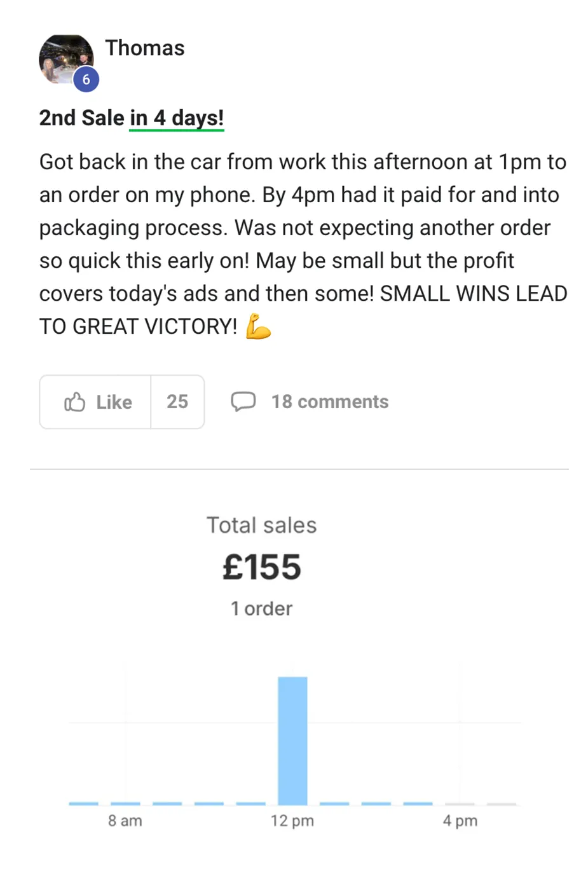Click the post body text paragraph
588x892 pixels.
[303, 244]
